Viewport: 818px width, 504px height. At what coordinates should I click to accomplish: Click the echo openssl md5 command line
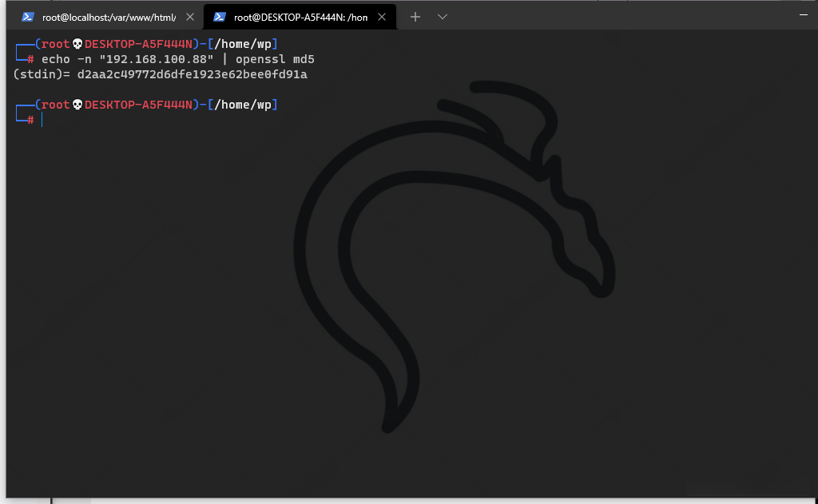178,59
